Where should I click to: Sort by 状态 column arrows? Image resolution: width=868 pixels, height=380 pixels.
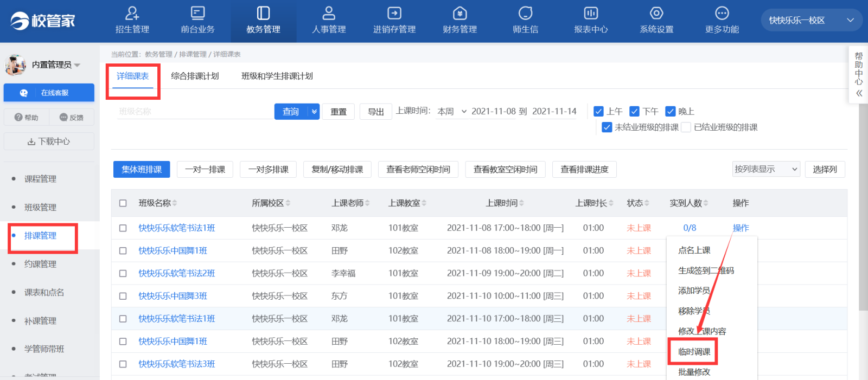click(x=647, y=203)
